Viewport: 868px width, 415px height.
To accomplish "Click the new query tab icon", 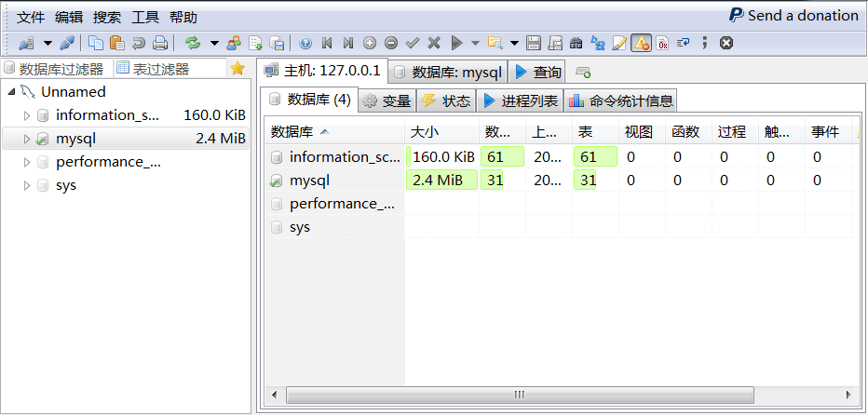I will (583, 73).
